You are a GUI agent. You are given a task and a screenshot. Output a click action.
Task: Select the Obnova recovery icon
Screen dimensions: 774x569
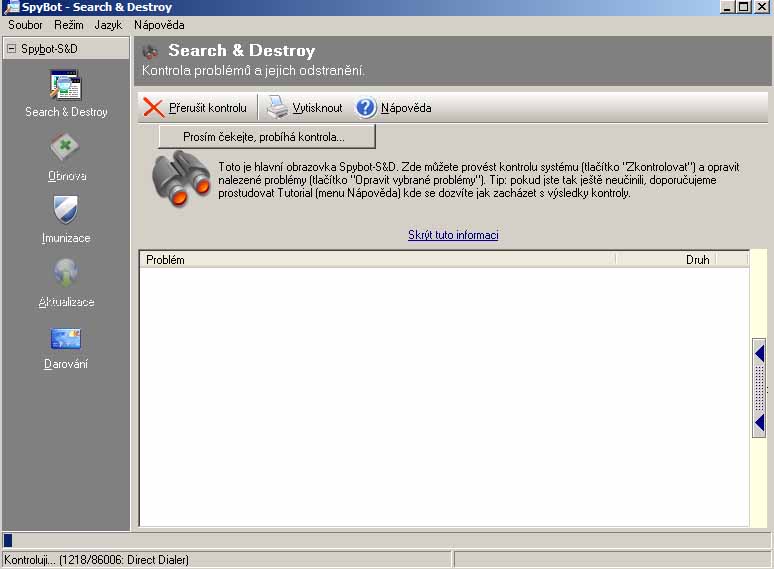tap(66, 148)
